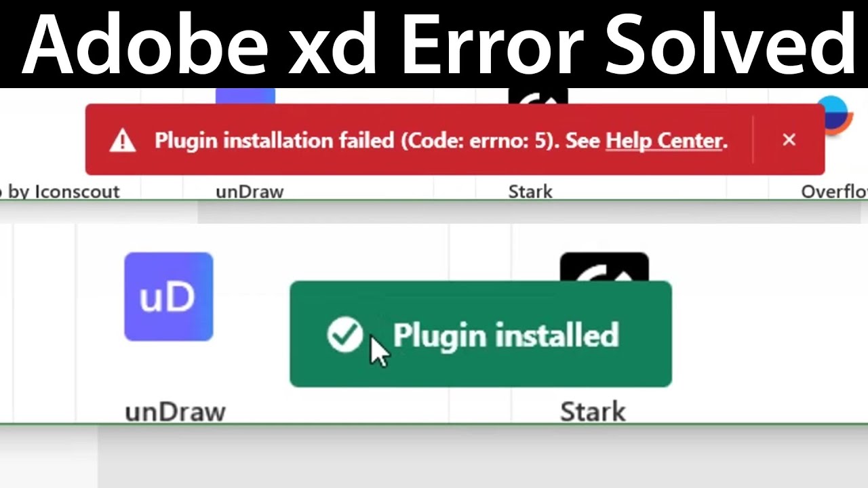Open the Overflow plugin label

pos(834,192)
